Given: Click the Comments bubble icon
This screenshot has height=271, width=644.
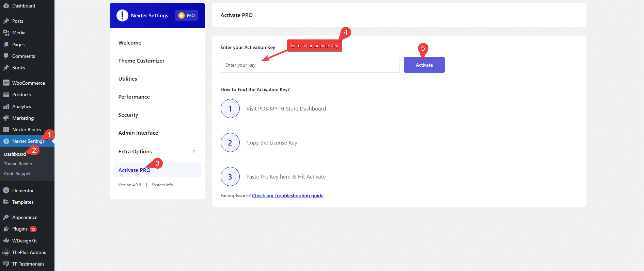Looking at the screenshot, I should 6,56.
